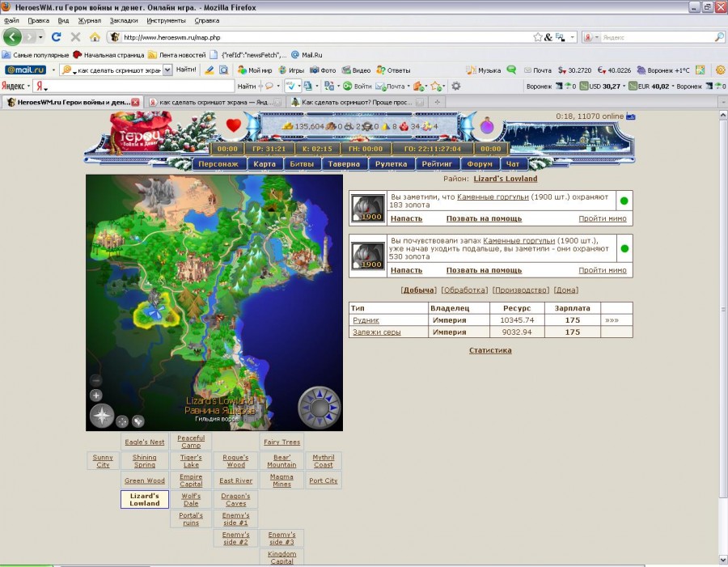Click the purple potion mana icon
Screen dimensions: 728x567
coord(487,125)
